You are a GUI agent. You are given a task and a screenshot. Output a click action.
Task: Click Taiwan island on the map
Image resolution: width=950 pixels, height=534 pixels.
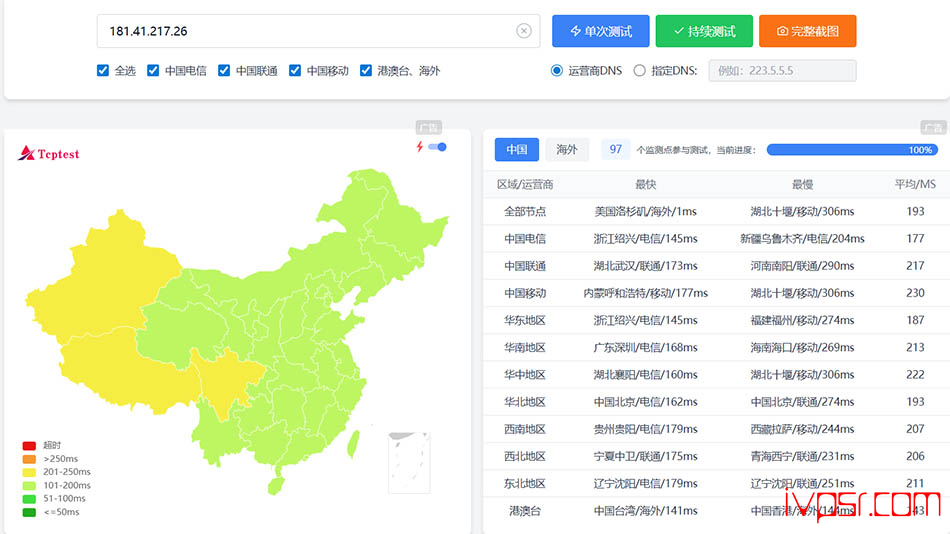point(353,443)
